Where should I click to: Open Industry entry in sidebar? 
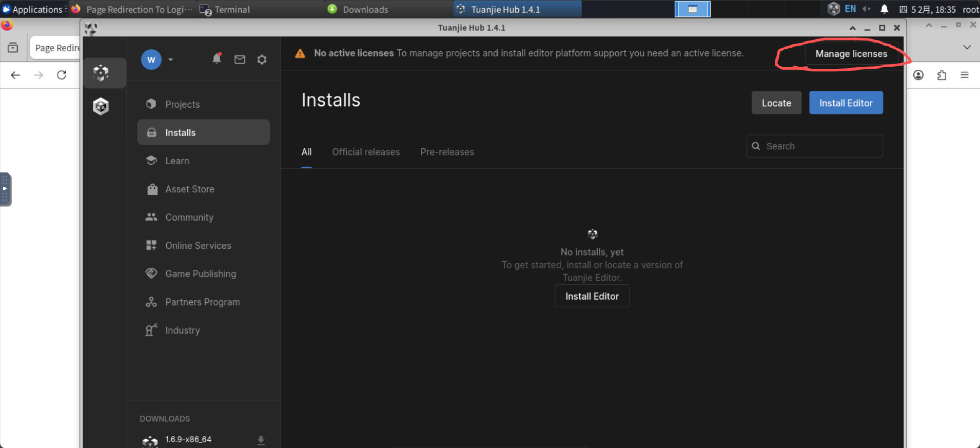[204, 330]
